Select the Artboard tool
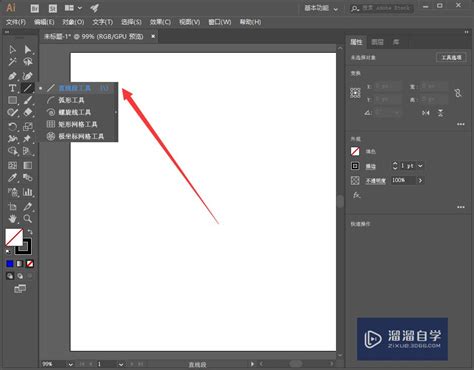The width and height of the screenshot is (474, 370). (12, 207)
